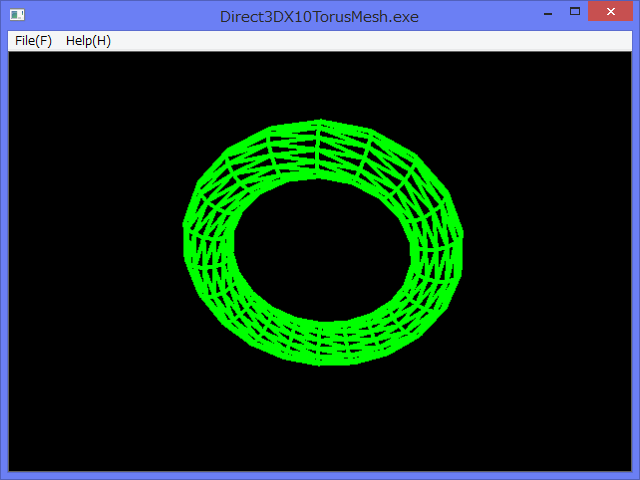This screenshot has width=640, height=480.
Task: Minimize the Direct3DX10TorusMesh window
Action: tap(548, 12)
